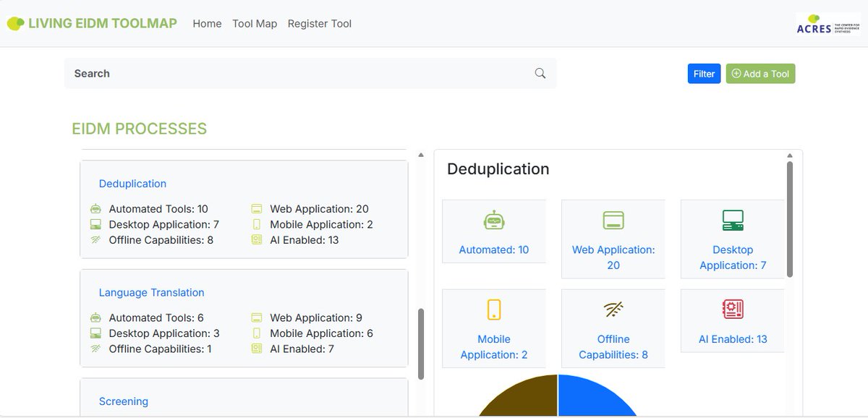Open the Register Tool page
The height and width of the screenshot is (418, 868).
point(319,23)
